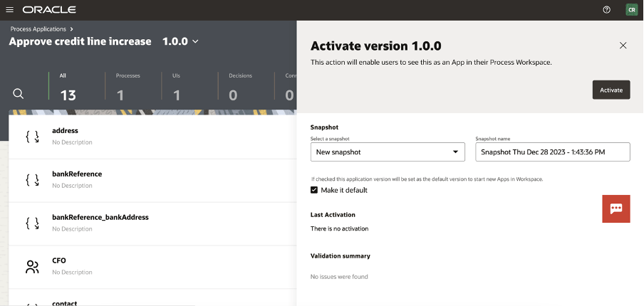Screen dimensions: 644x306
Task: Open the bankReference list item
Action: click(77, 174)
